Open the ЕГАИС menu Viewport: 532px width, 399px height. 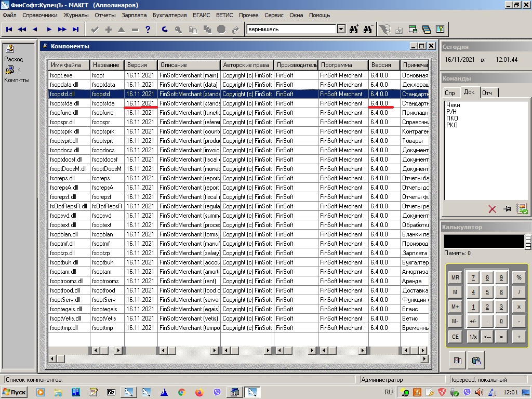coord(201,15)
